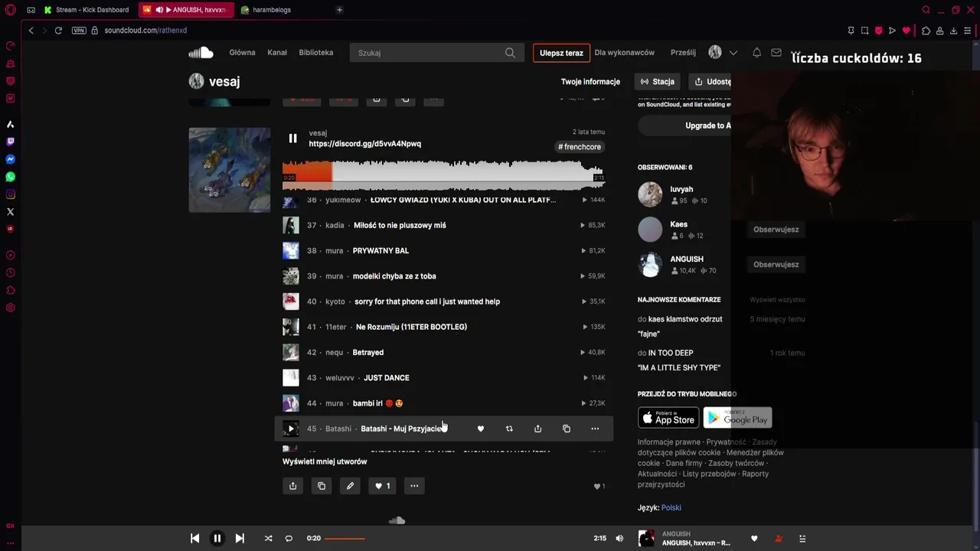Open Messenger icon in Opera sidebar

10,159
